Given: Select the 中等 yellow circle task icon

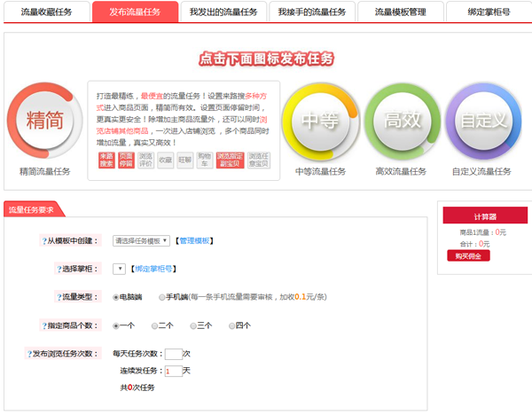Looking at the screenshot, I should [320, 121].
